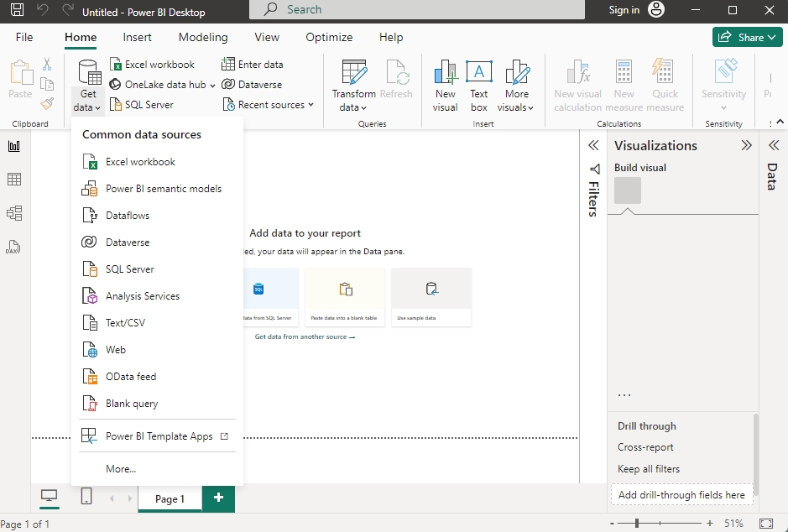The height and width of the screenshot is (532, 788).
Task: Click the Save icon in title bar
Action: 17,11
